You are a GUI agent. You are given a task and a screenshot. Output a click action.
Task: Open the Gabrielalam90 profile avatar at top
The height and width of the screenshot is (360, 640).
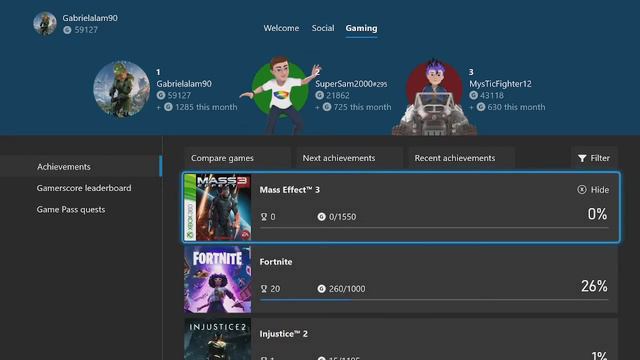pyautogui.click(x=45, y=23)
